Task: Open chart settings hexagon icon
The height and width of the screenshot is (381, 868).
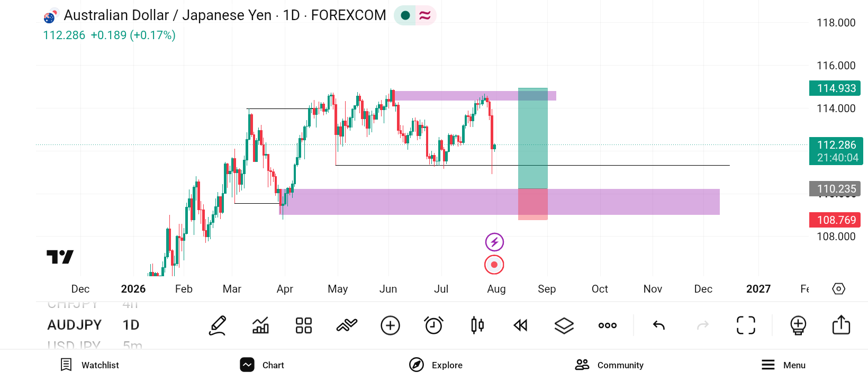Action: point(839,289)
